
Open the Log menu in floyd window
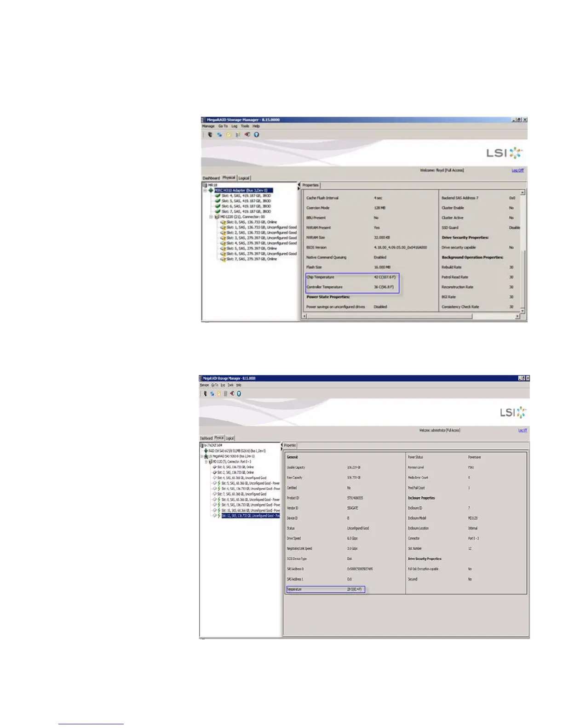click(x=235, y=126)
